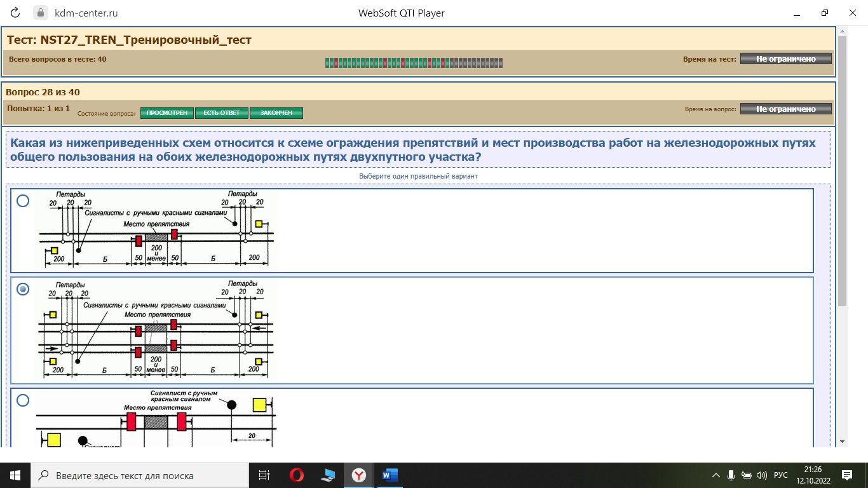This screenshot has height=488, width=868.
Task: Click the page scrollbar up arrow
Action: pyautogui.click(x=843, y=30)
